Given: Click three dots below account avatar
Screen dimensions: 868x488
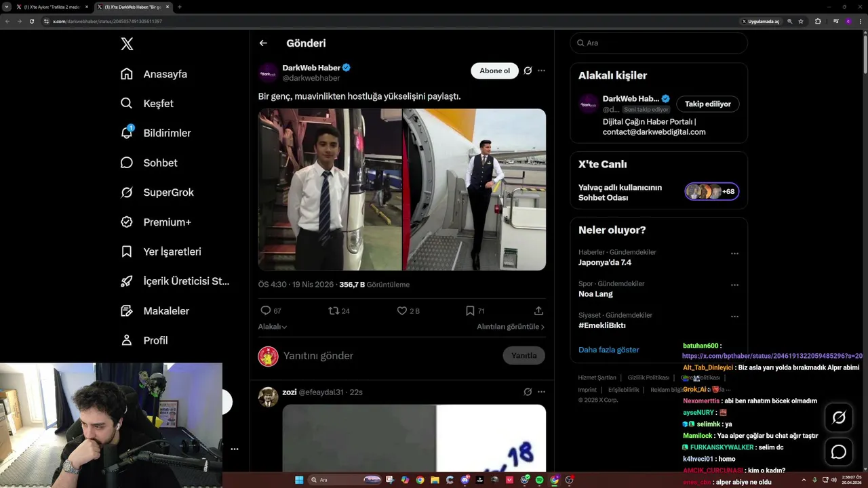Looking at the screenshot, I should pyautogui.click(x=234, y=449).
